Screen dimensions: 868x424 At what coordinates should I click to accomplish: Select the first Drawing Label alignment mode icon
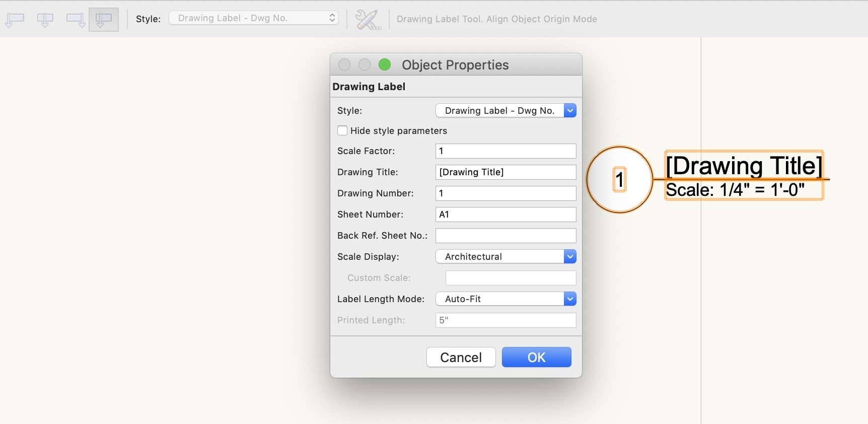(x=15, y=20)
